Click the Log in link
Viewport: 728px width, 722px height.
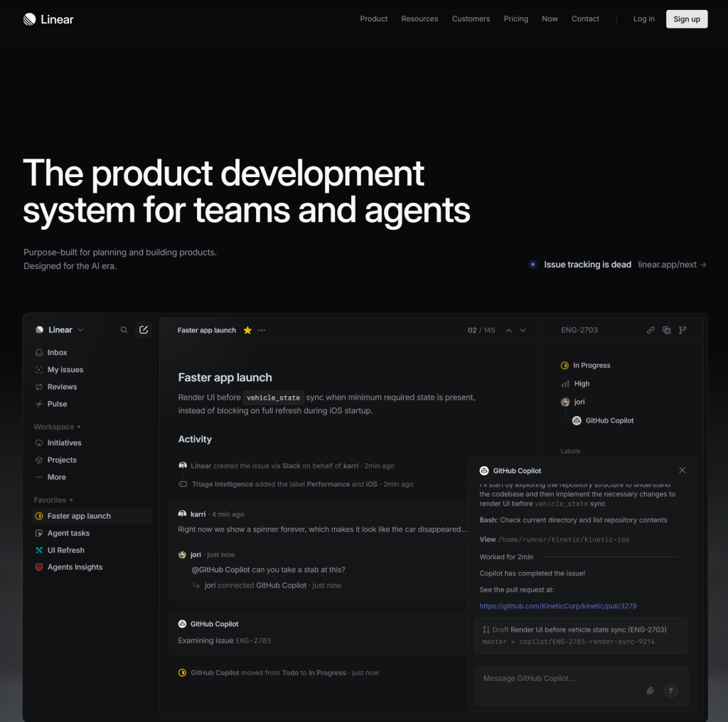643,19
